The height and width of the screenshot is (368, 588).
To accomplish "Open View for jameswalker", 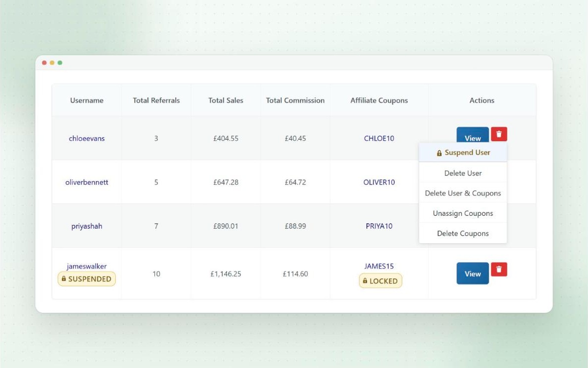I will tap(472, 274).
